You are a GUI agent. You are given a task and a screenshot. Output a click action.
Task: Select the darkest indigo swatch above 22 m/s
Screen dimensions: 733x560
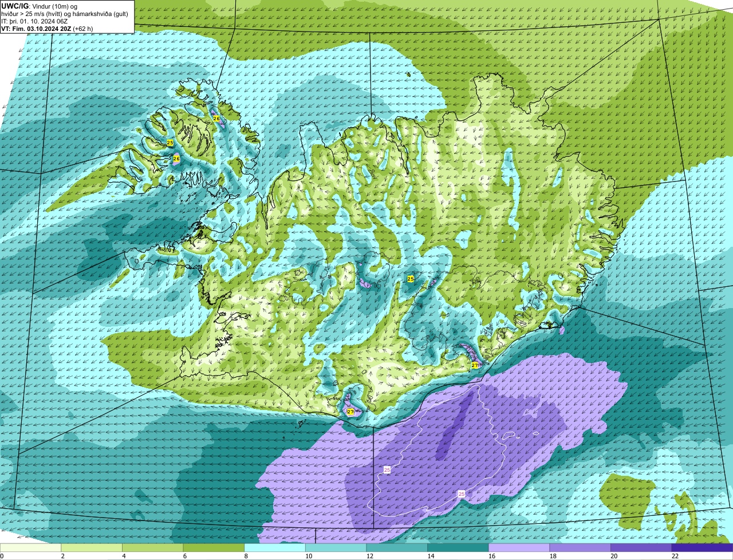click(x=702, y=547)
